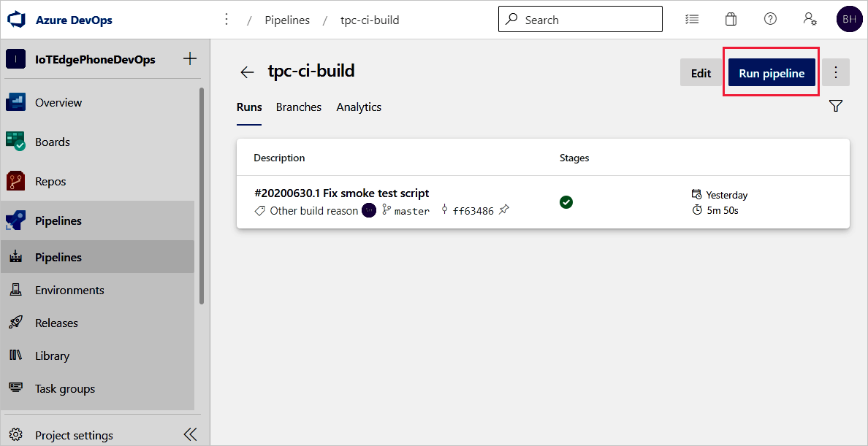Click the back arrow beside tpc-ci-build
The image size is (868, 446).
click(x=247, y=72)
